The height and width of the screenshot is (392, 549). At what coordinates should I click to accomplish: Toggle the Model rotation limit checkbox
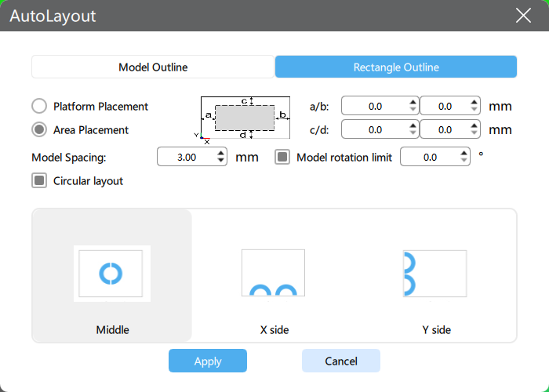tap(282, 157)
